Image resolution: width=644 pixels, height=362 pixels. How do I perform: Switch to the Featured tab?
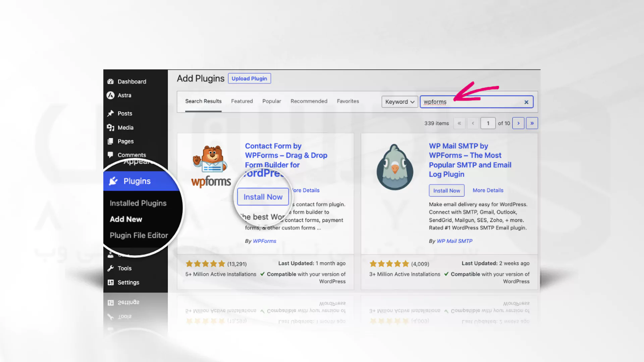coord(242,101)
